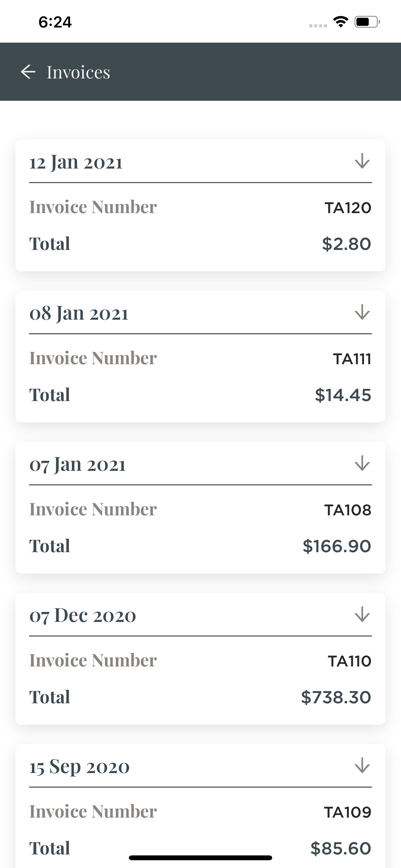
Task: Select invoice TA108 number
Action: tap(348, 510)
